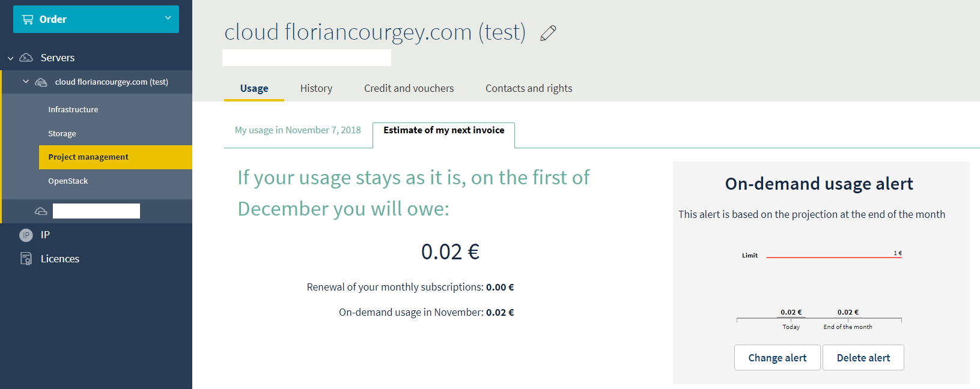The width and height of the screenshot is (980, 389).
Task: Open Infrastructure in the sidebar
Action: tap(73, 109)
